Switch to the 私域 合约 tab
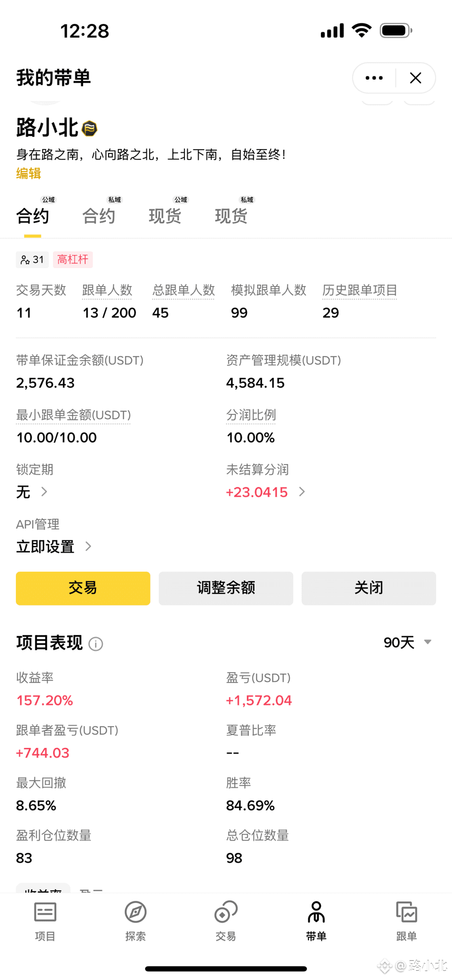Screen dimensions: 452x980 (99, 216)
